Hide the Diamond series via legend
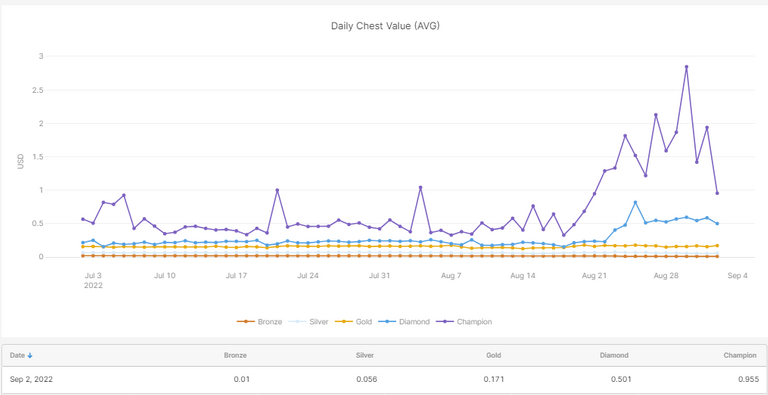Image resolution: width=768 pixels, height=395 pixels. [403, 322]
